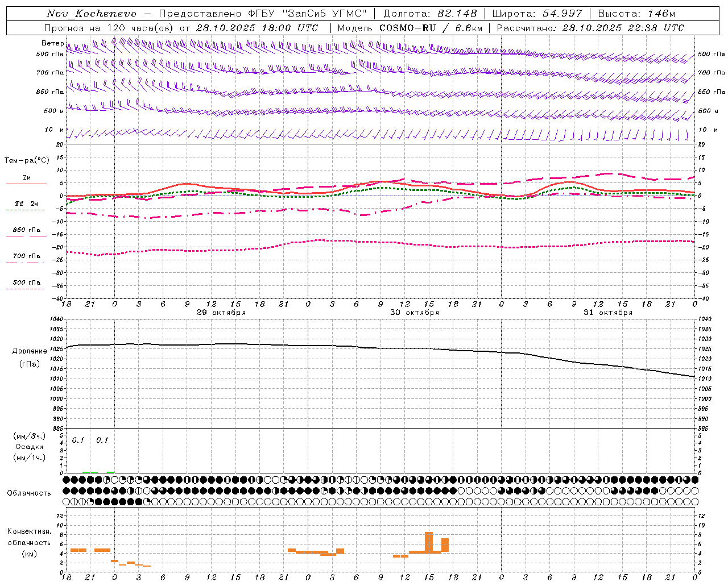The image size is (728, 582).
Task: Click the (мм/3ч.) precipitation unit label
Action: point(30,436)
